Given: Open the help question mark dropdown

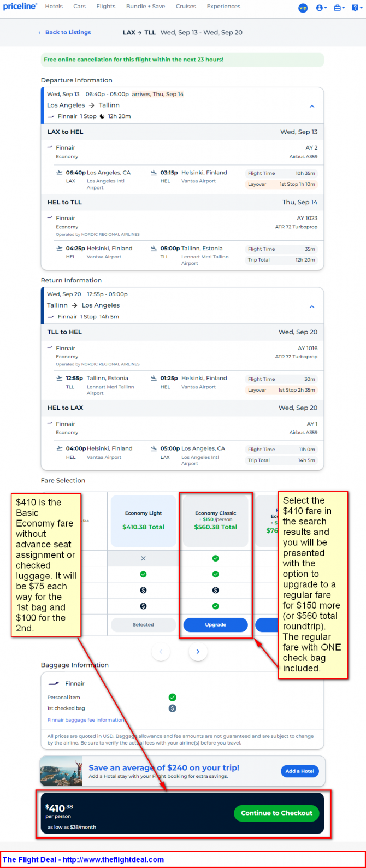Looking at the screenshot, I should coord(357,8).
